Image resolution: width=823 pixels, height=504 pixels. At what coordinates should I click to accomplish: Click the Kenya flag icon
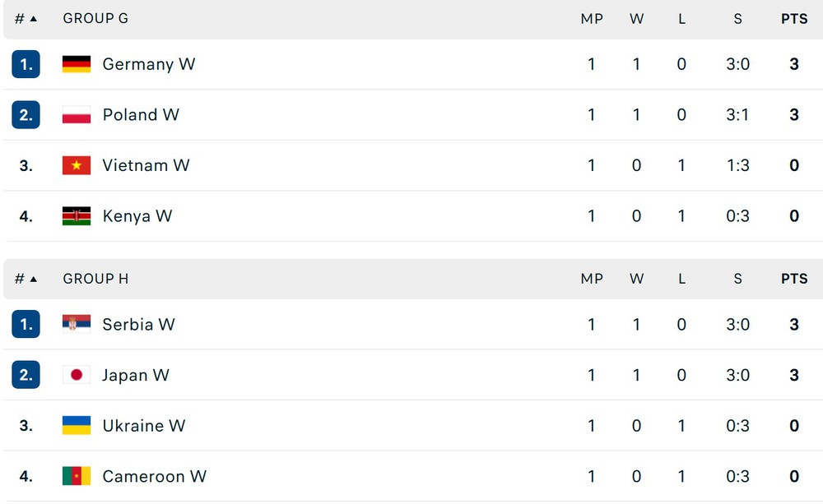point(76,215)
